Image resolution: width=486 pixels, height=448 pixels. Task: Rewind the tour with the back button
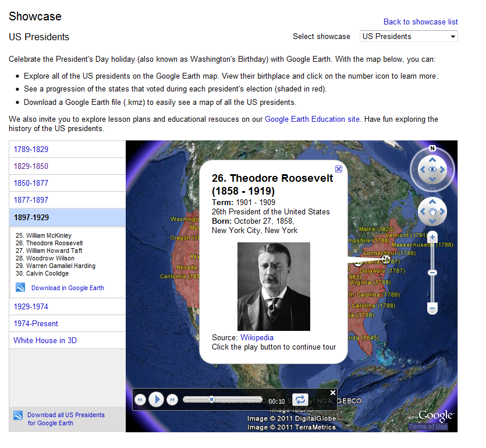click(x=140, y=400)
